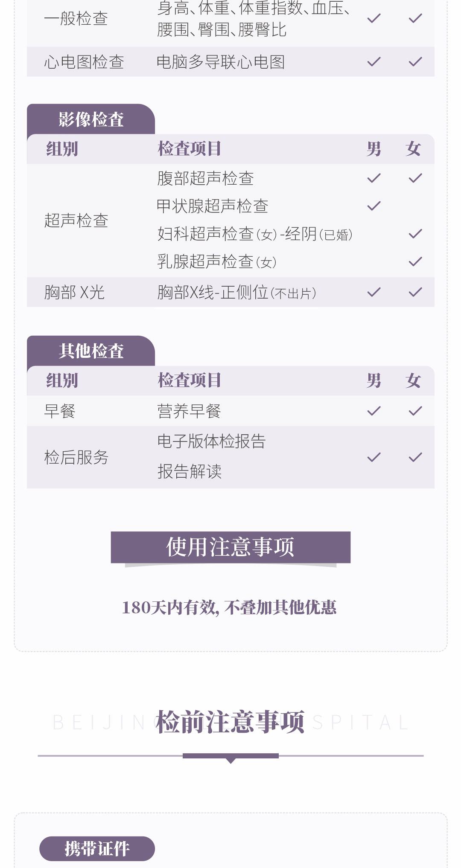Click the 使用注意事项 banner

point(230,547)
